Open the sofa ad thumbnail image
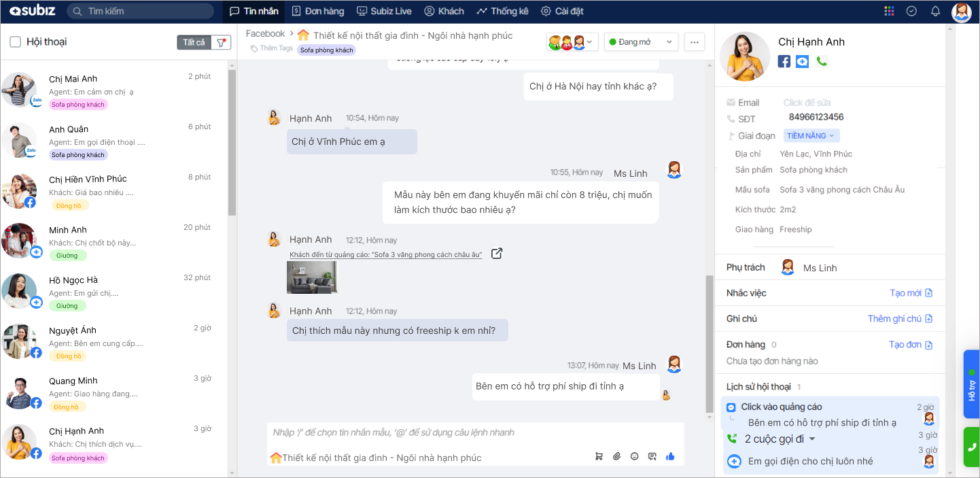The width and height of the screenshot is (980, 478). (312, 277)
